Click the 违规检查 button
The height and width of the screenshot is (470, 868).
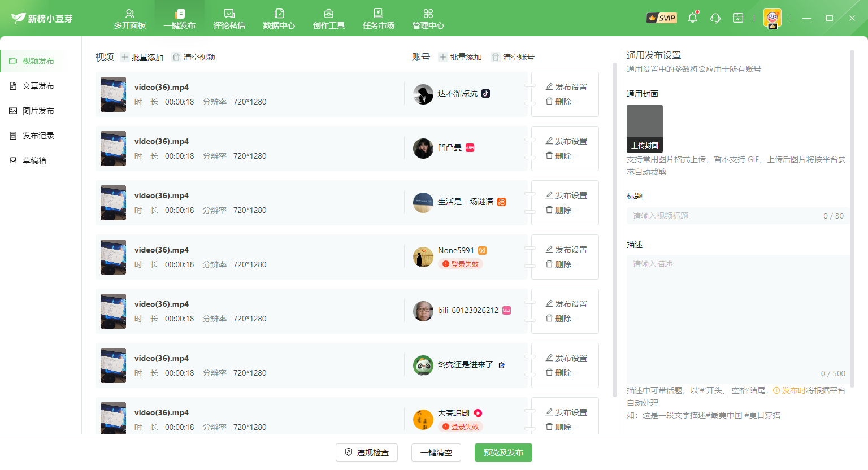click(x=367, y=452)
